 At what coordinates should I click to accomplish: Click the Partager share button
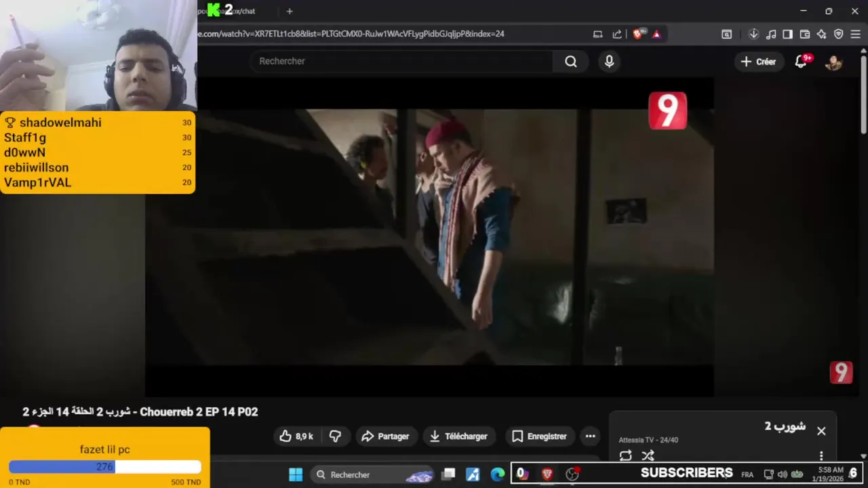tap(385, 436)
